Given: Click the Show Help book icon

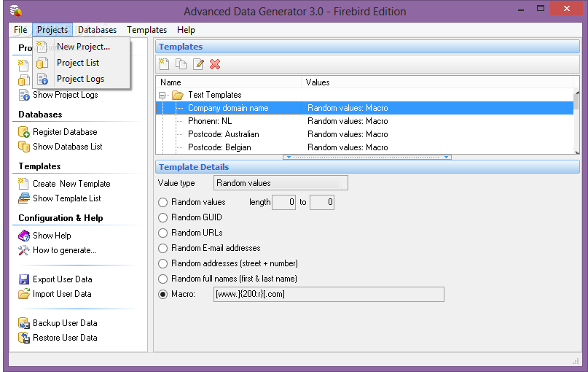Looking at the screenshot, I should (24, 236).
